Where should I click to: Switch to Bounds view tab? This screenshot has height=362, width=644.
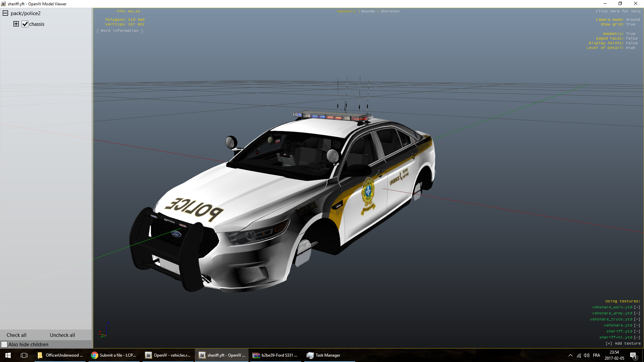[368, 11]
